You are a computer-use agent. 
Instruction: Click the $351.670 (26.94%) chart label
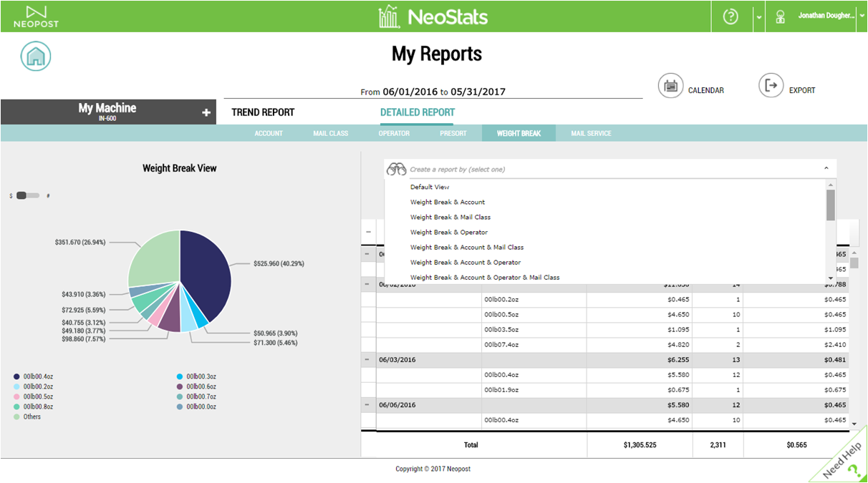[x=80, y=242]
